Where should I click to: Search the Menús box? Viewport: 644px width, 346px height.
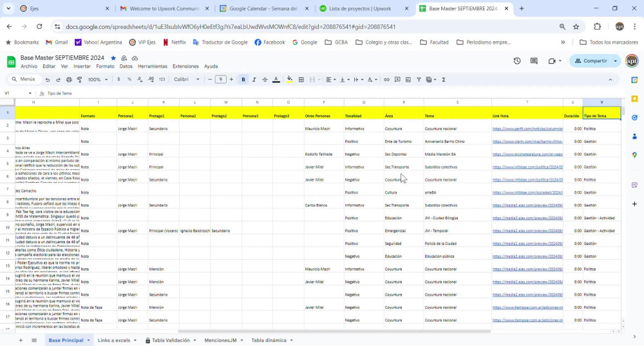[24, 79]
